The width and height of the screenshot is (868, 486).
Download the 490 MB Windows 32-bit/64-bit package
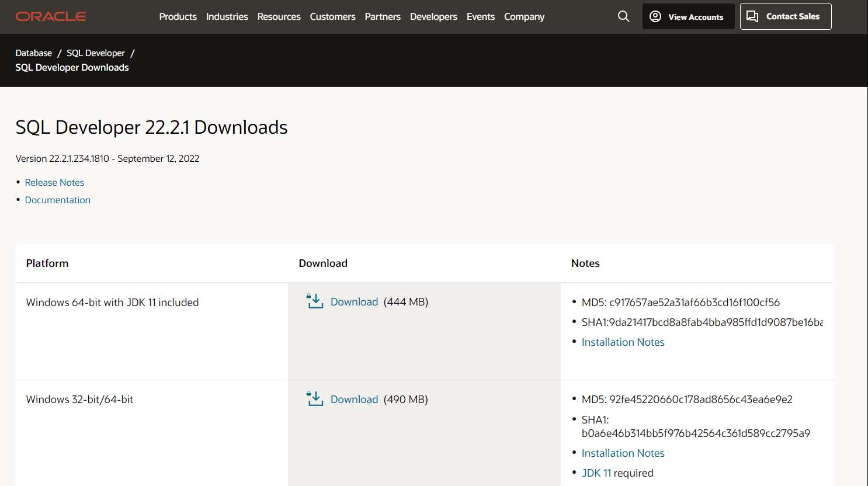click(x=354, y=399)
